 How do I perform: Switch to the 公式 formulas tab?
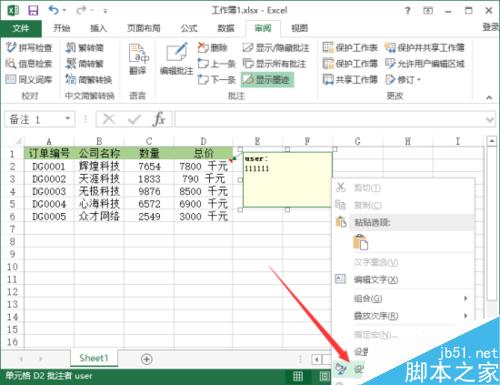point(189,28)
